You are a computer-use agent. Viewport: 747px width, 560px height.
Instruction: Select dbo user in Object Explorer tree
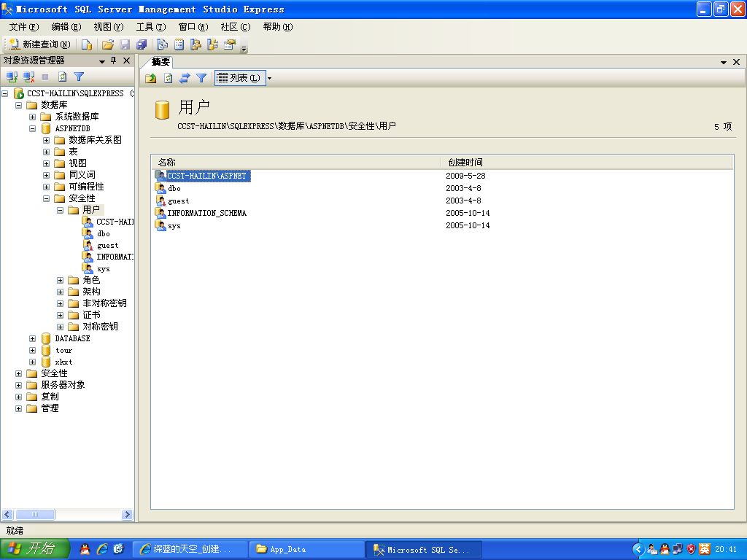104,233
